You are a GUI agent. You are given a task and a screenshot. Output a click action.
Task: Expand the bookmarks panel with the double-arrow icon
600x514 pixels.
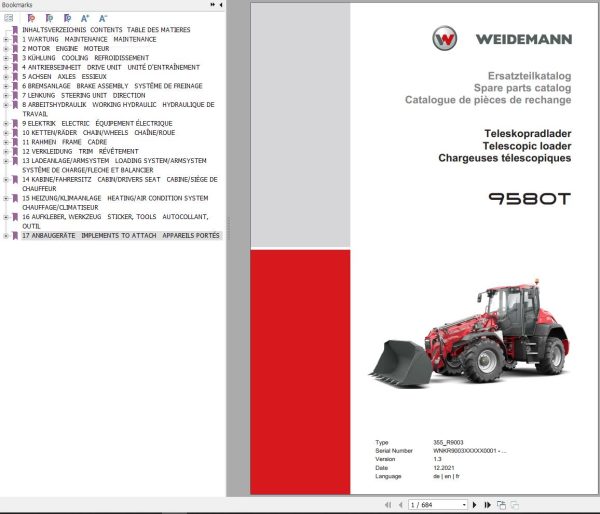pyautogui.click(x=213, y=5)
